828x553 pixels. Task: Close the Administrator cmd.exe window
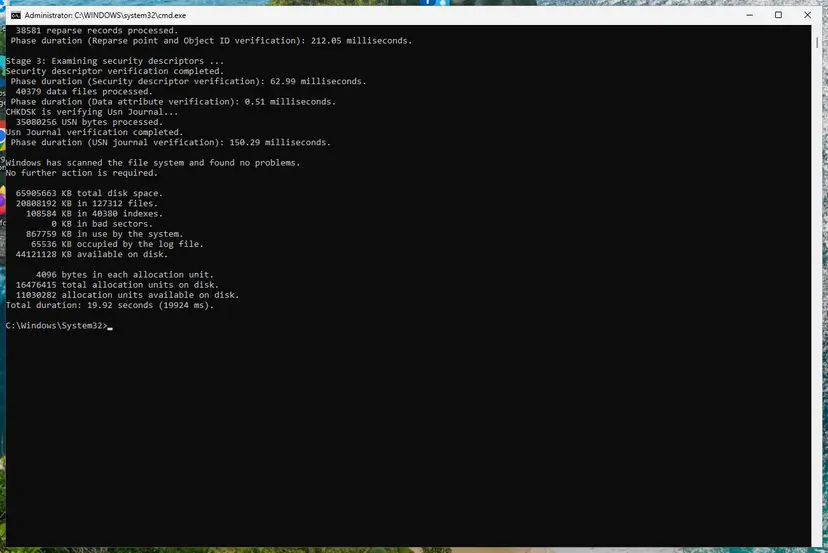[x=807, y=15]
